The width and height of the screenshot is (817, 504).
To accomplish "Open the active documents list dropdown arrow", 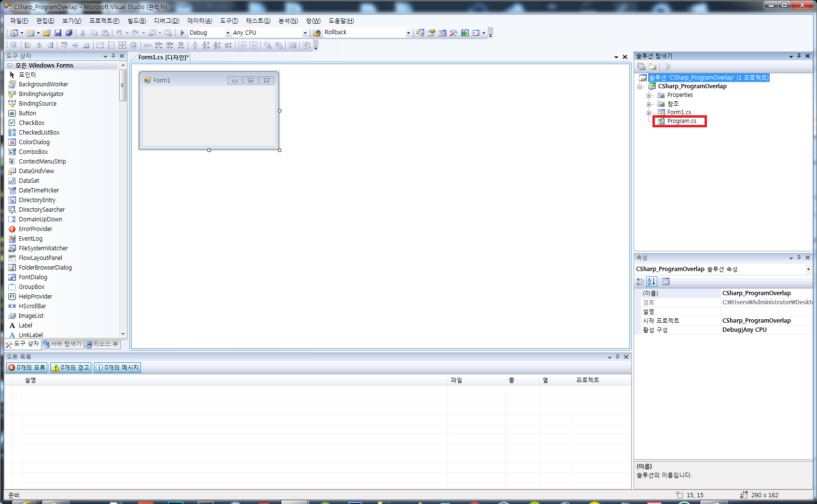I will [616, 57].
